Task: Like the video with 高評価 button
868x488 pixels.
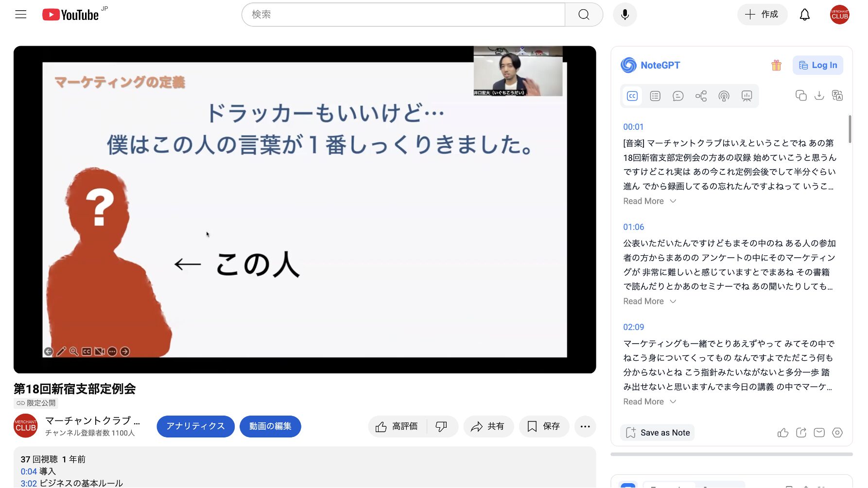Action: point(397,426)
